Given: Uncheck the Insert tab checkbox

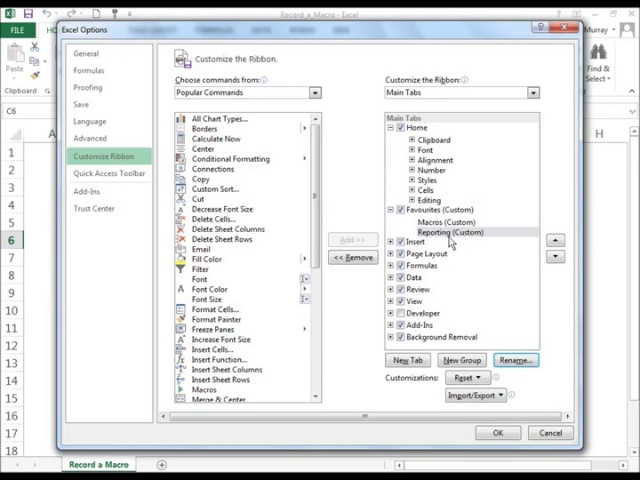Looking at the screenshot, I should pos(400,242).
